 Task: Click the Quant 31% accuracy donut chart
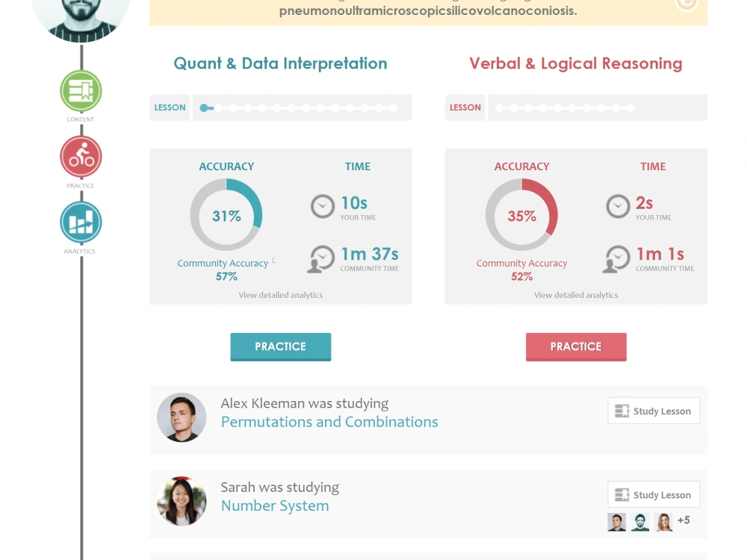(226, 215)
